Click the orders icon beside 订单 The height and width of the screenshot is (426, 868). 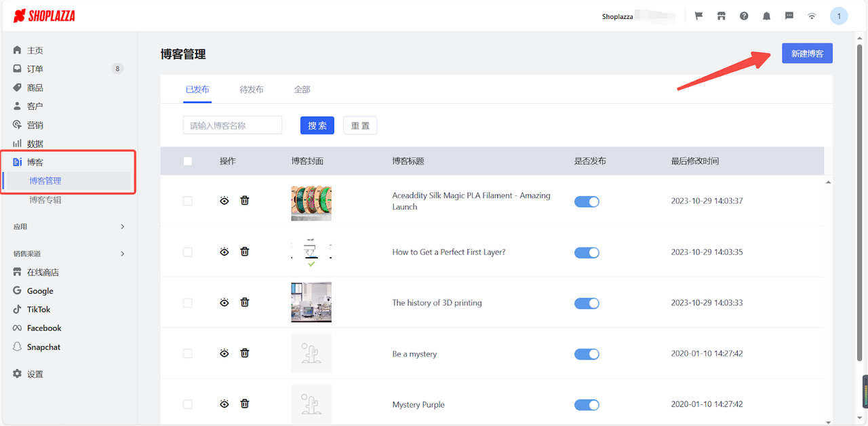click(18, 69)
